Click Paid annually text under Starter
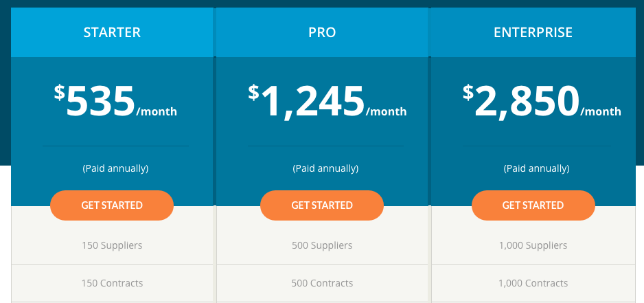 click(115, 168)
